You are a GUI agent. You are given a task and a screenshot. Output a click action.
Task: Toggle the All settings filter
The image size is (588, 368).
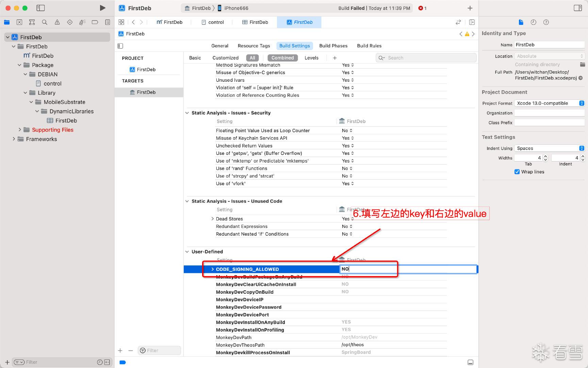(x=252, y=58)
